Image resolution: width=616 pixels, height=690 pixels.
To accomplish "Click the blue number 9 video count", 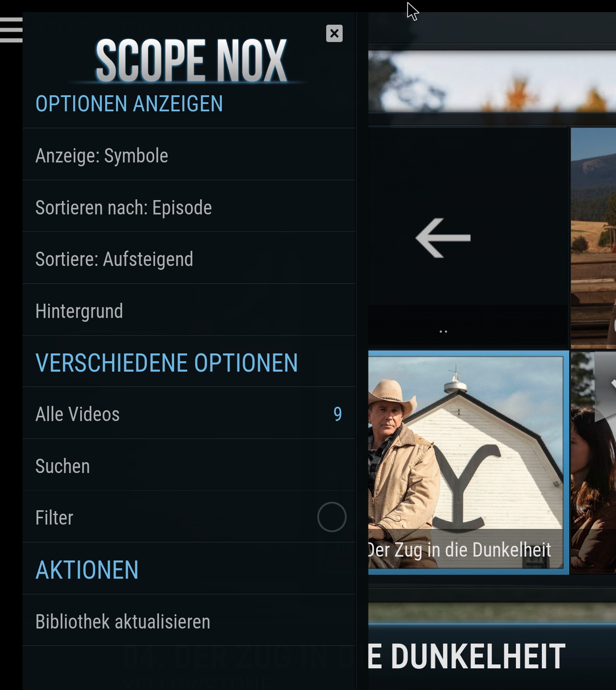I will click(x=337, y=414).
